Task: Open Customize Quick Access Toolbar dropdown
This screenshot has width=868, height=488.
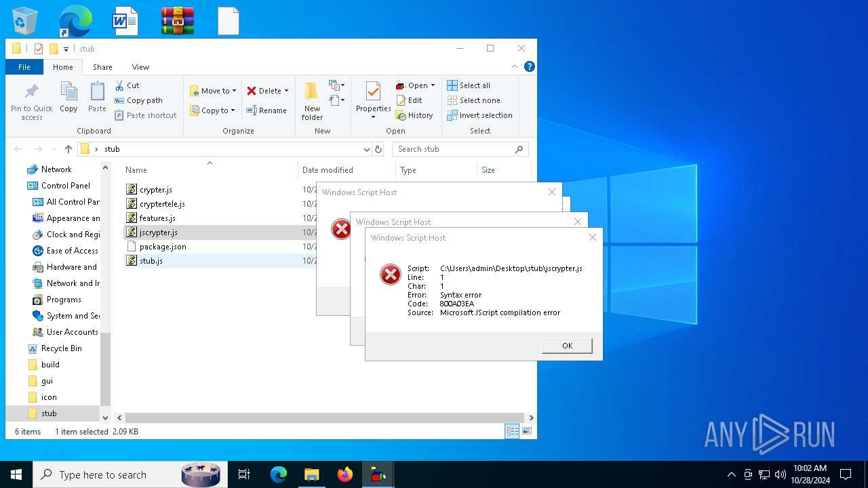Action: pyautogui.click(x=66, y=49)
